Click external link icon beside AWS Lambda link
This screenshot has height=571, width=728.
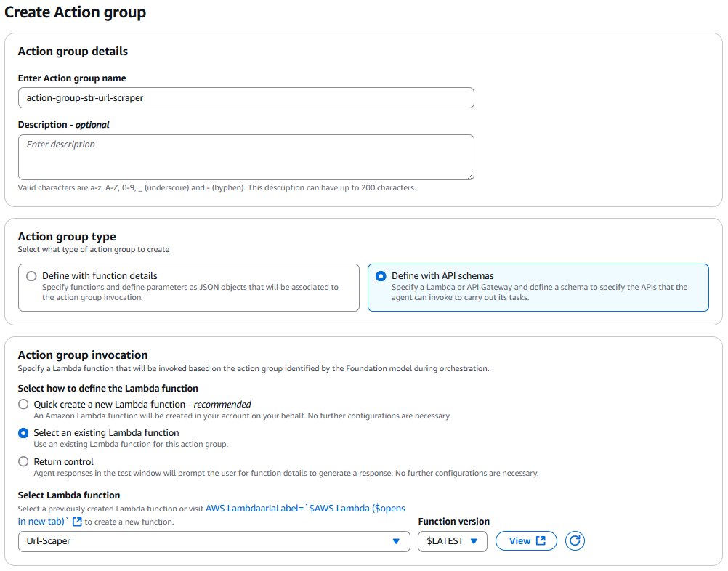pyautogui.click(x=77, y=522)
